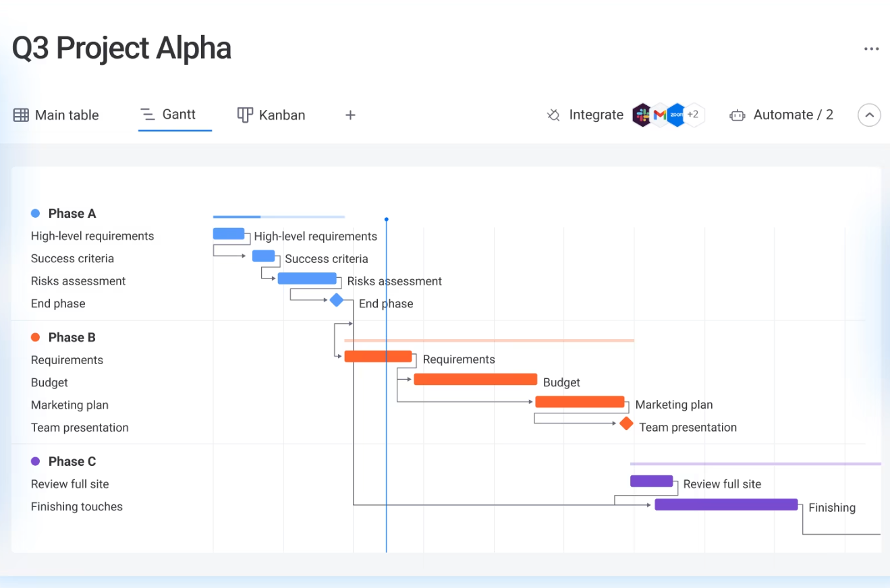Switch to the Main table tab
This screenshot has width=890, height=588.
(x=66, y=115)
